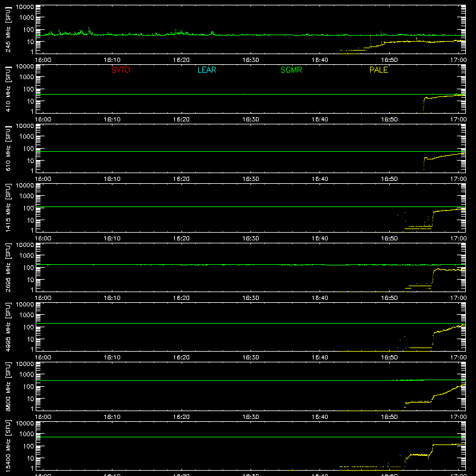
Task: Select the 4995 MHz [SFU] axis label
Action: point(8,327)
